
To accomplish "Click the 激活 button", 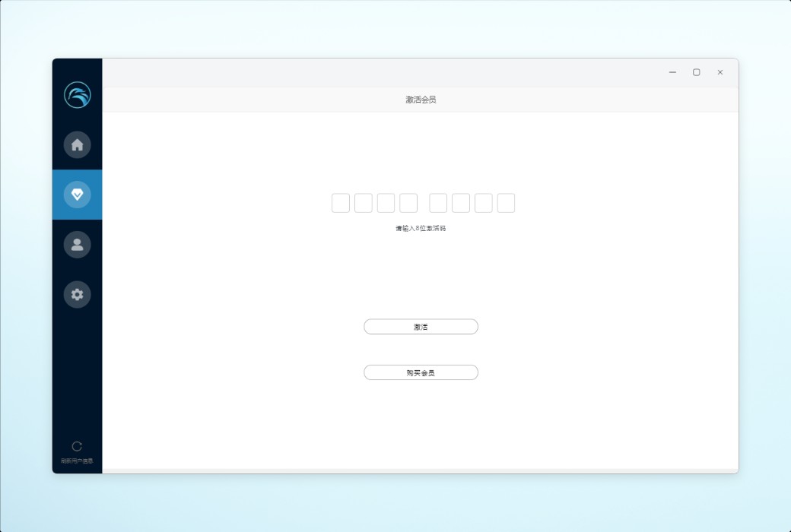I will coord(421,327).
